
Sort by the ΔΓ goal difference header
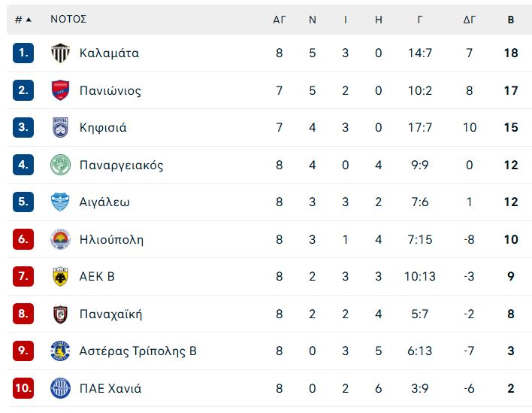(469, 20)
